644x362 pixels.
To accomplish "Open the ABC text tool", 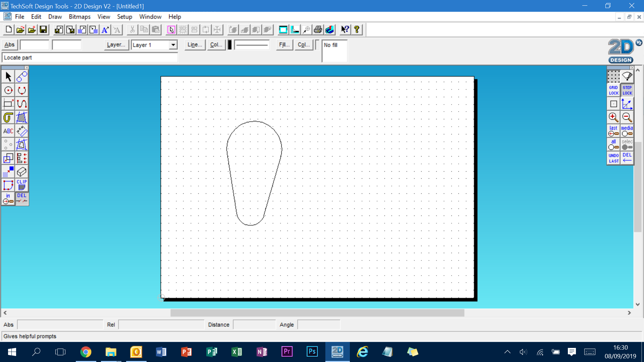I will (8, 131).
